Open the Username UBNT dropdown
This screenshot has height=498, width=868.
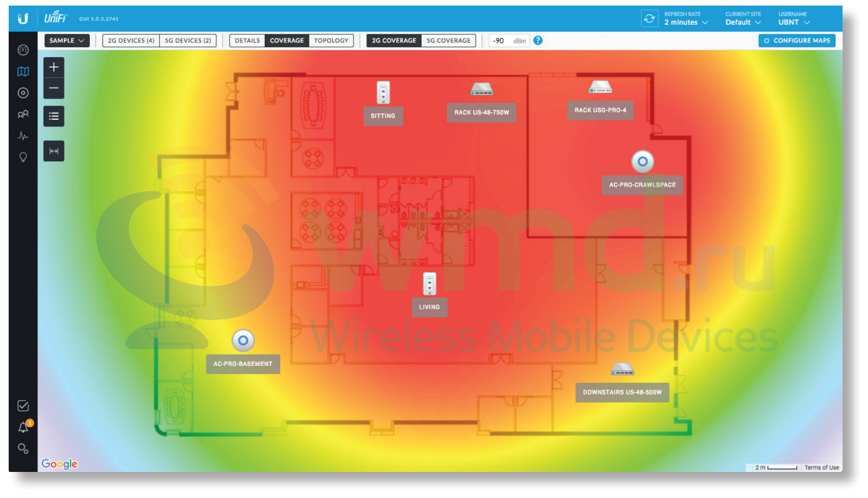click(x=794, y=19)
